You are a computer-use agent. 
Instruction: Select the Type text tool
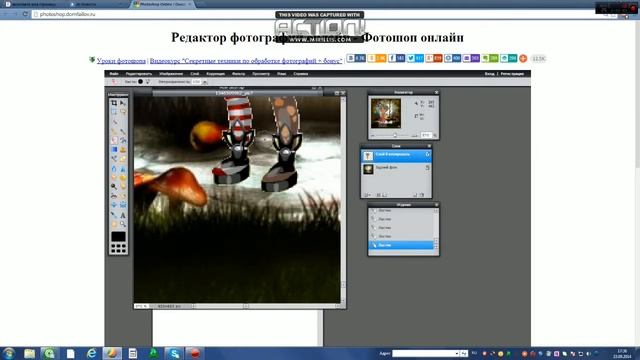pos(123,215)
